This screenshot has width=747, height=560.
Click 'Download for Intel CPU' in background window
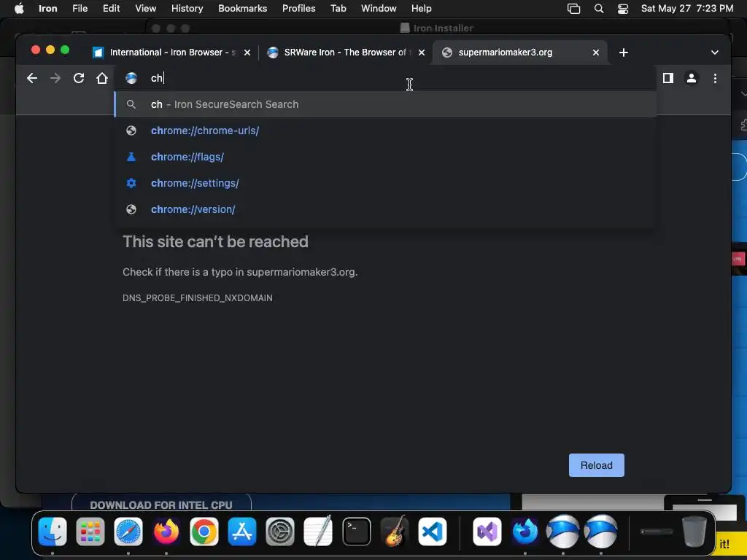161,505
